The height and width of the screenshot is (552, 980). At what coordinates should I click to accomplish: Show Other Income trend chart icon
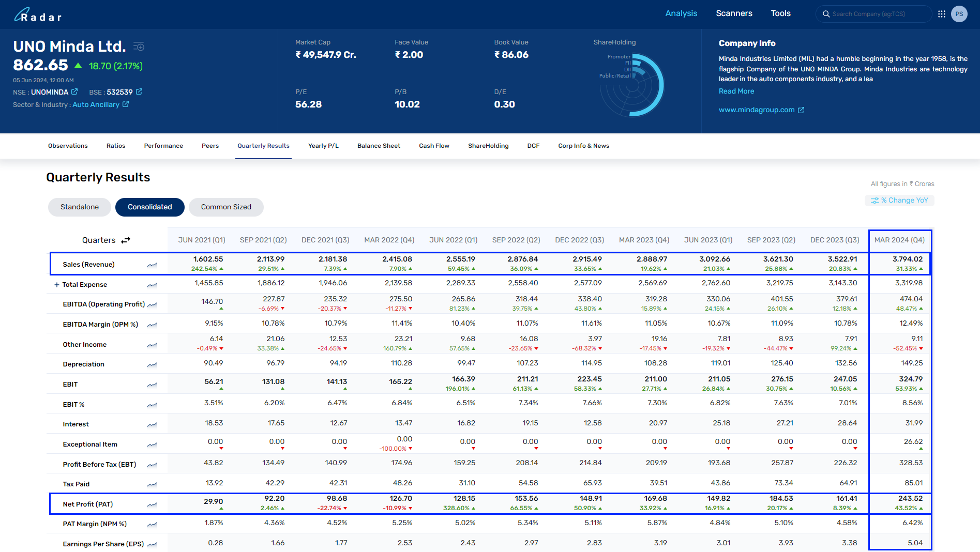(x=152, y=345)
